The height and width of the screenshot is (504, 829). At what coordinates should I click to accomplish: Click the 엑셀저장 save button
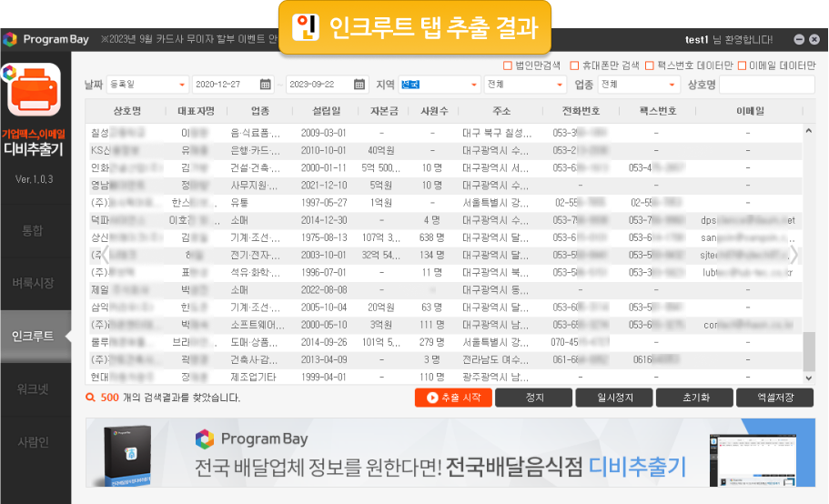(x=775, y=398)
